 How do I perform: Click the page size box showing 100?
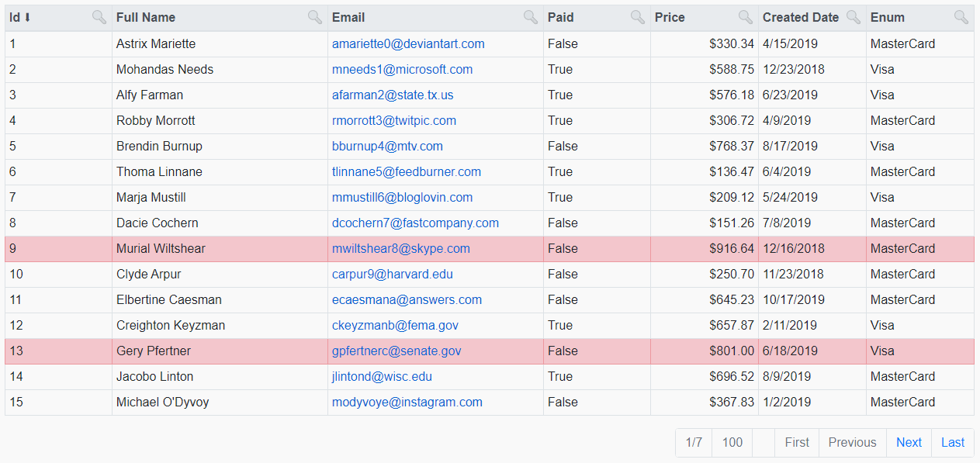pos(732,442)
